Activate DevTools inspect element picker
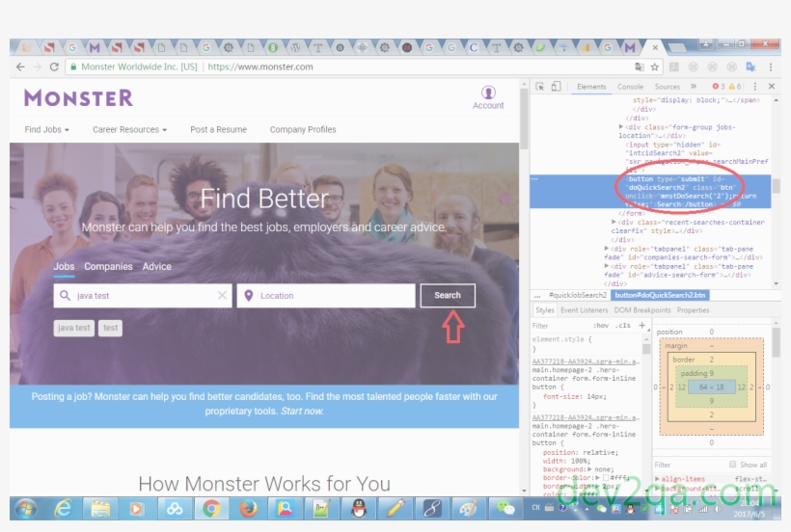Viewport: 791px width, 532px height. click(540, 87)
